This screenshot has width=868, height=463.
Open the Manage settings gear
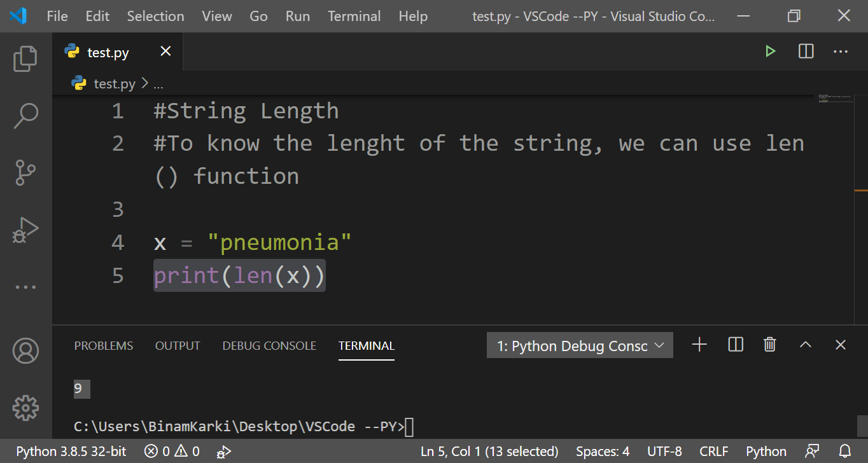(25, 408)
